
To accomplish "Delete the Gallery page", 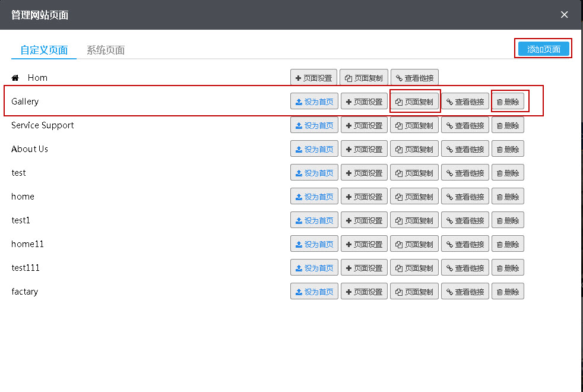I will pyautogui.click(x=508, y=102).
